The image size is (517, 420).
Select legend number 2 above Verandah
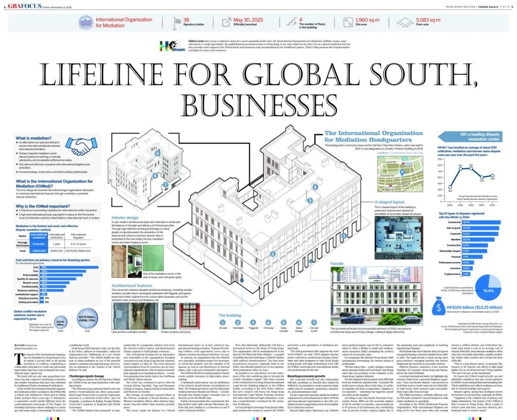click(x=238, y=322)
